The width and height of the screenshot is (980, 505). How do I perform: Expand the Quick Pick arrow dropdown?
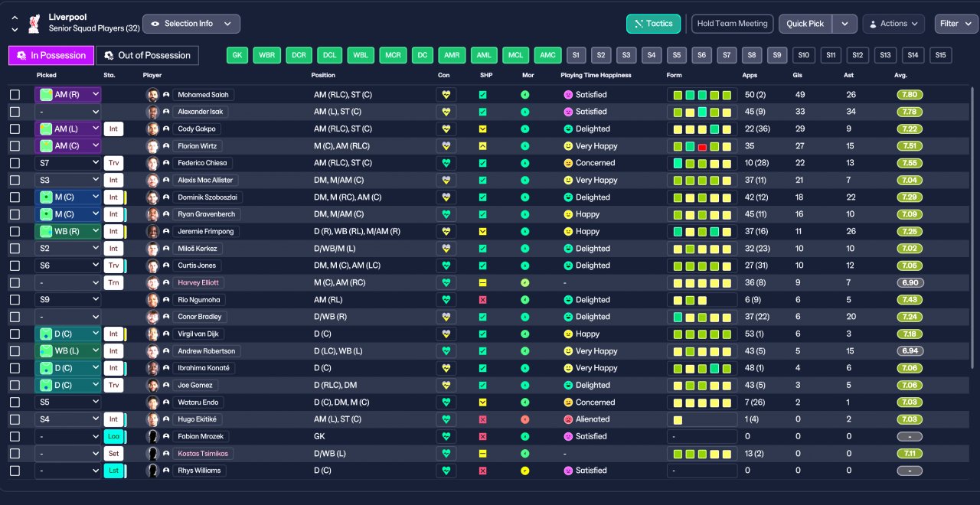844,24
